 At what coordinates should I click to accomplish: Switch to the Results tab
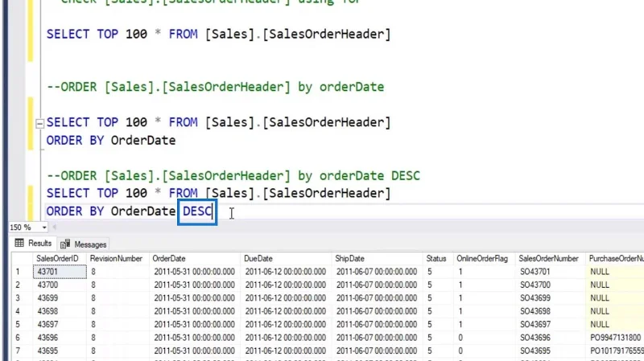pyautogui.click(x=33, y=244)
